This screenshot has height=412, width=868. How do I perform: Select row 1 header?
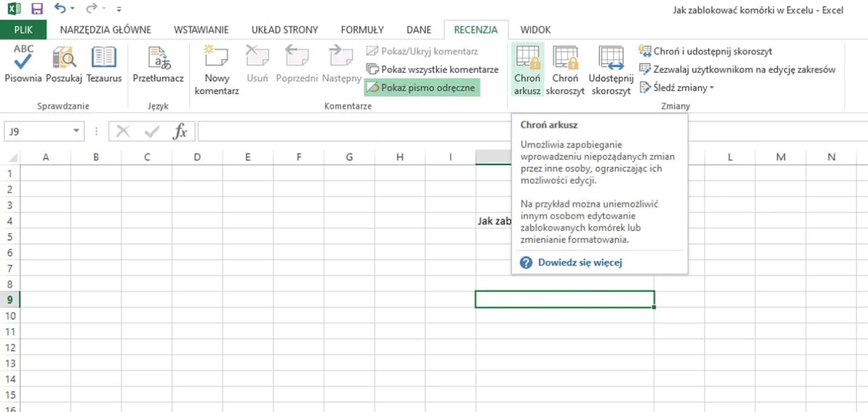pyautogui.click(x=10, y=173)
